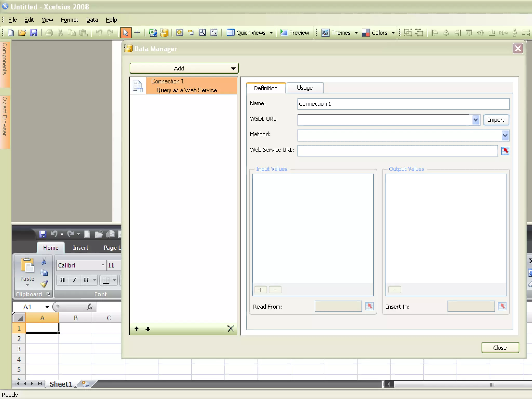Select the Component crosshair tool
The height and width of the screenshot is (399, 532).
[137, 32]
